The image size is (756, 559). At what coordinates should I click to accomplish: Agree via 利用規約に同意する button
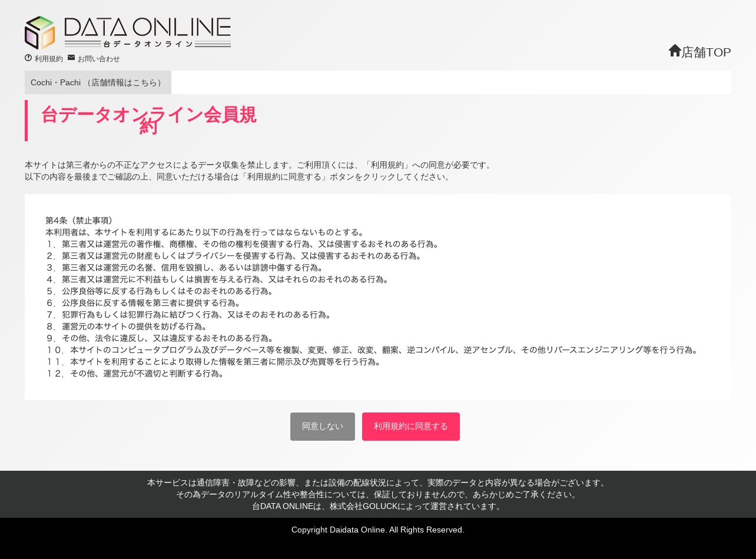tap(411, 427)
